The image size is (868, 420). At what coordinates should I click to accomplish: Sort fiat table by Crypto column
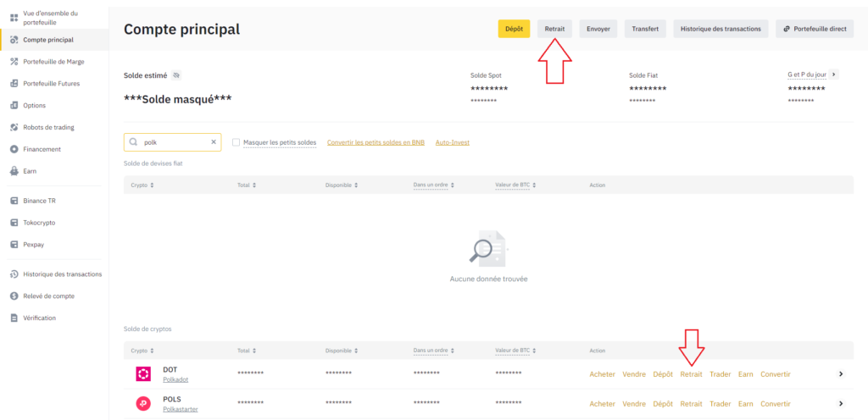click(142, 185)
